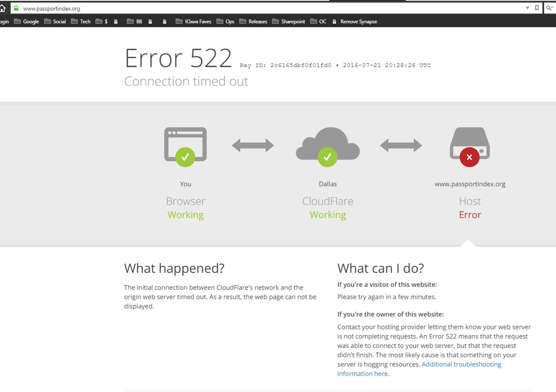Open the Ops bookmarks folder
This screenshot has height=392, width=556.
tap(225, 22)
